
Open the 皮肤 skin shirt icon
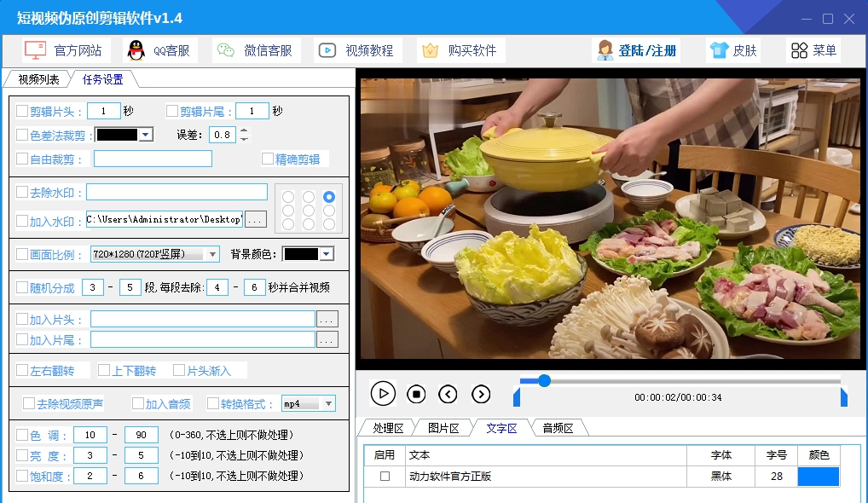[718, 50]
